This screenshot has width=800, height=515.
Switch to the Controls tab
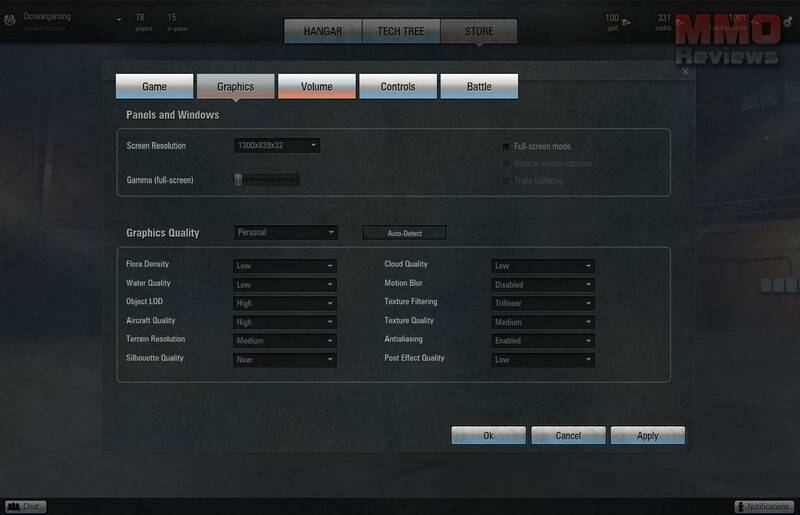[x=398, y=87]
